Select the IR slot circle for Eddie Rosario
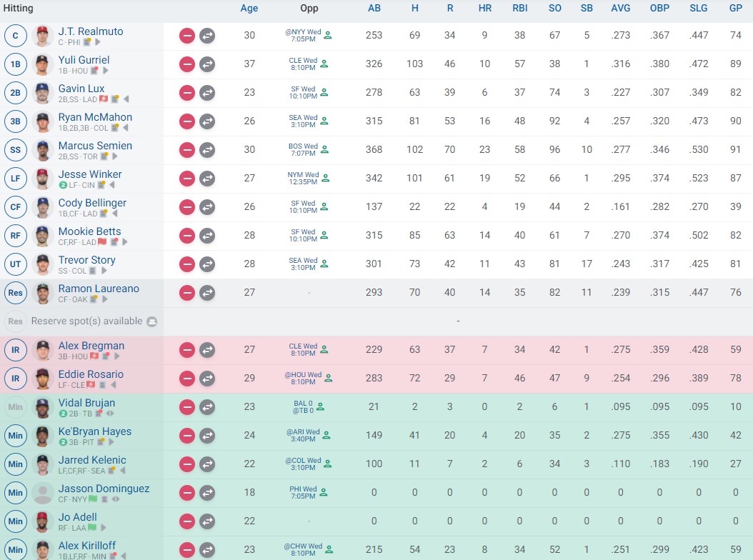Viewport: 753px width, 560px height. coord(15,379)
